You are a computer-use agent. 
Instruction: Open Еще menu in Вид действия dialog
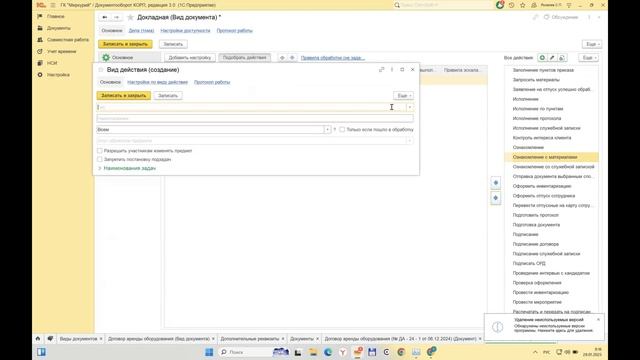point(403,96)
